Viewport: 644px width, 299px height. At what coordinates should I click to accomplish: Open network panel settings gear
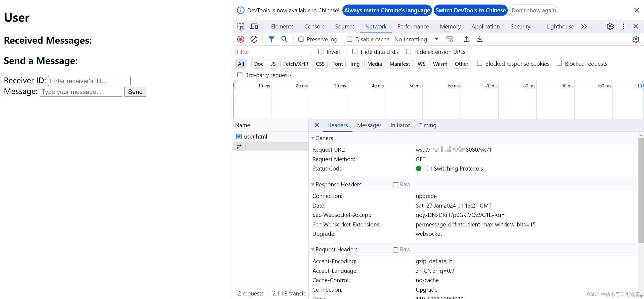[x=636, y=39]
